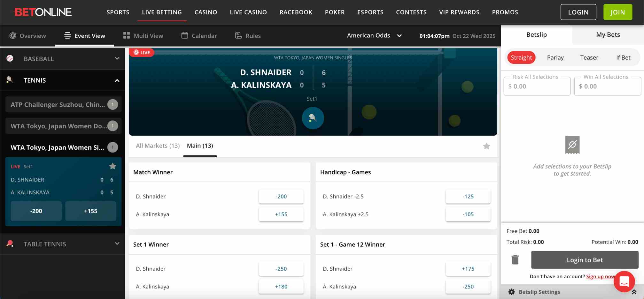Switch to Multi View

point(143,35)
